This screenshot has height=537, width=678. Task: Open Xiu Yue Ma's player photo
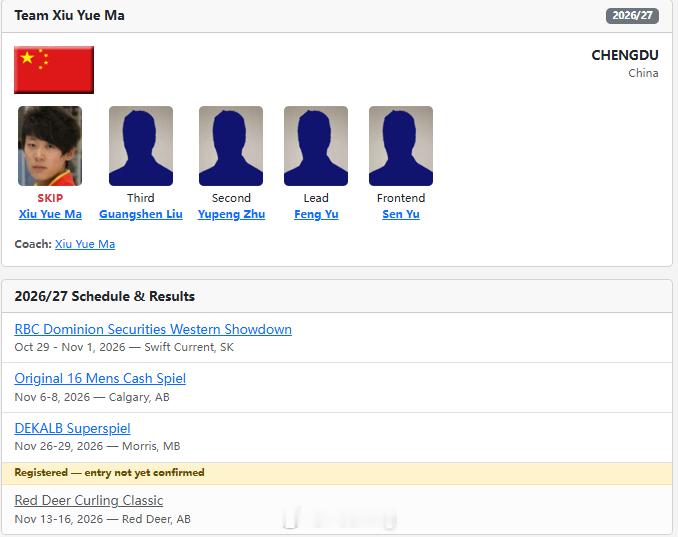50,146
